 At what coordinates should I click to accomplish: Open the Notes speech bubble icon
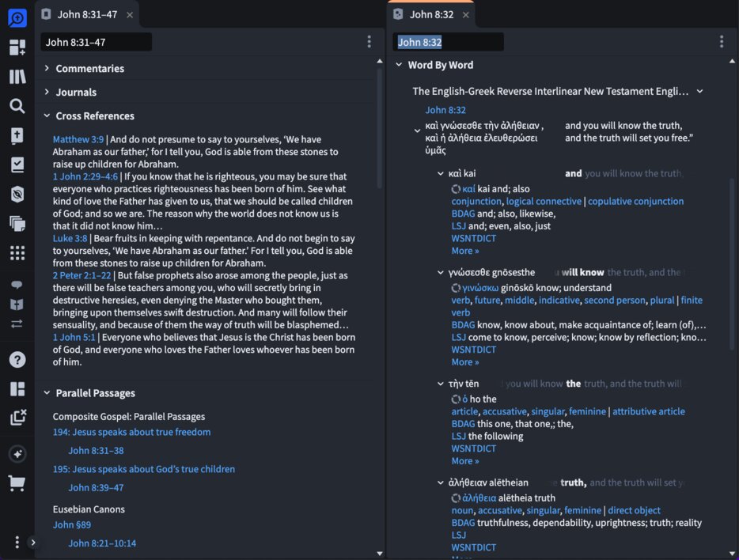point(17,284)
